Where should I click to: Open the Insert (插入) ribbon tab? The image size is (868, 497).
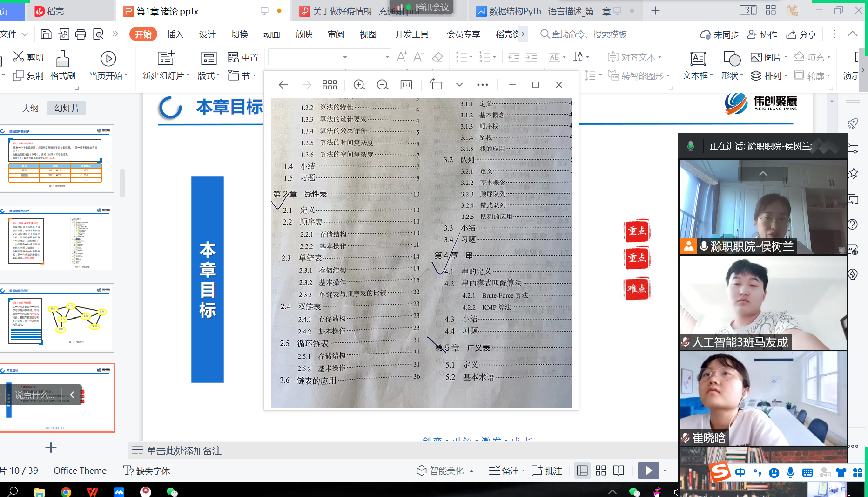pos(175,34)
